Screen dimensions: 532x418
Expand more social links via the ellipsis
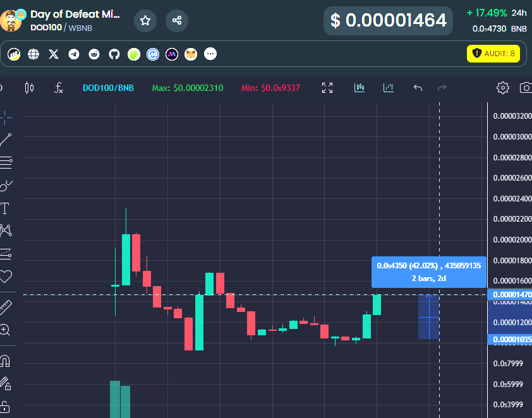pyautogui.click(x=210, y=54)
